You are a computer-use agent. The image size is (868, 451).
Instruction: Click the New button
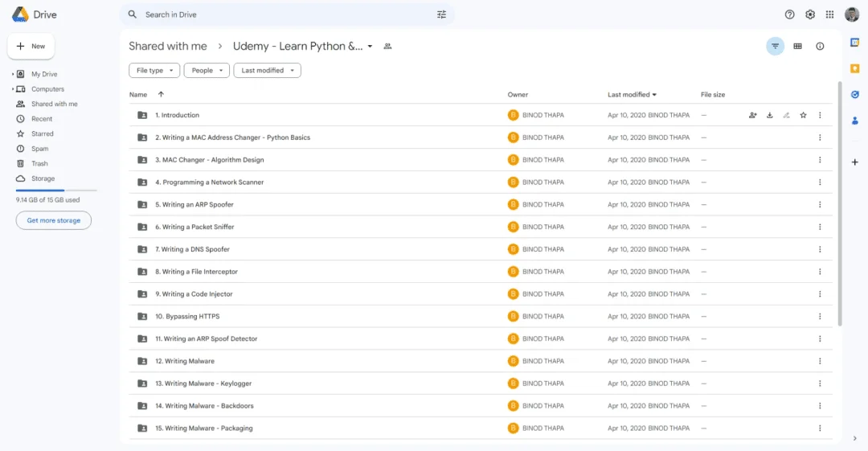(31, 46)
